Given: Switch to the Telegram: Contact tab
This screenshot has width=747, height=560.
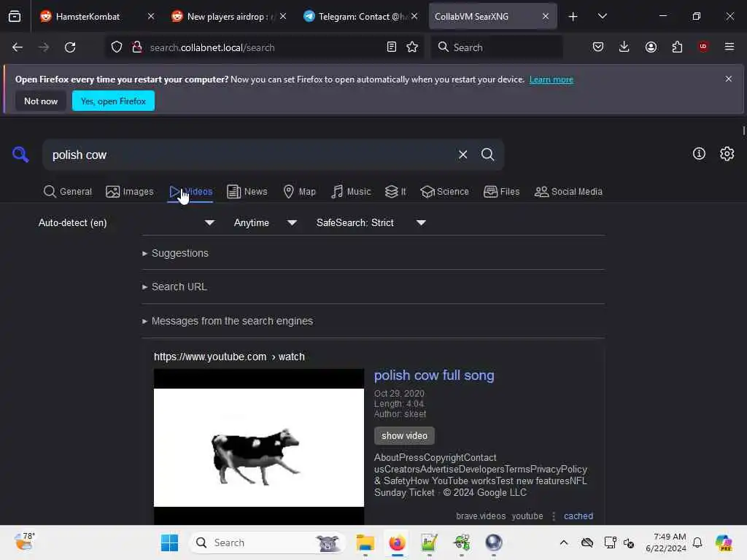Looking at the screenshot, I should point(360,16).
